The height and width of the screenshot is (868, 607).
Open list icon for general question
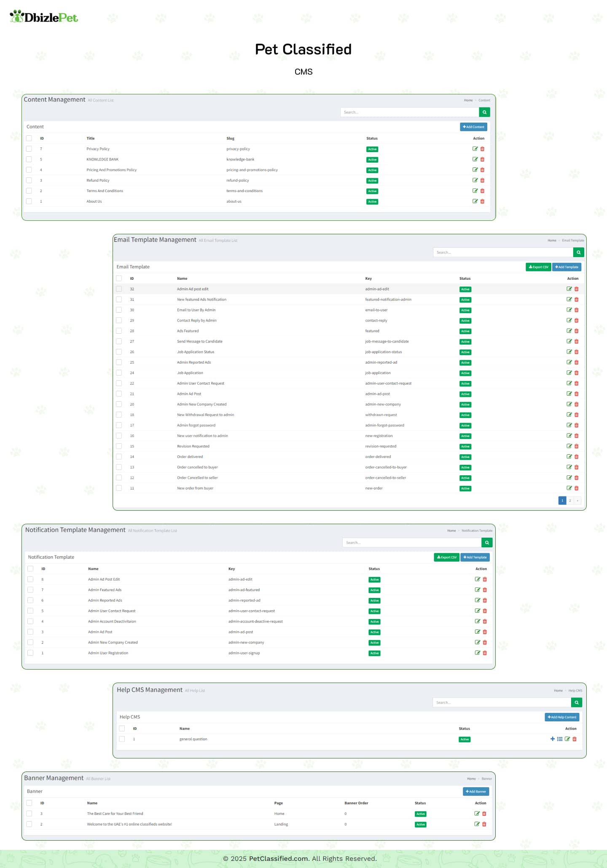click(x=560, y=739)
